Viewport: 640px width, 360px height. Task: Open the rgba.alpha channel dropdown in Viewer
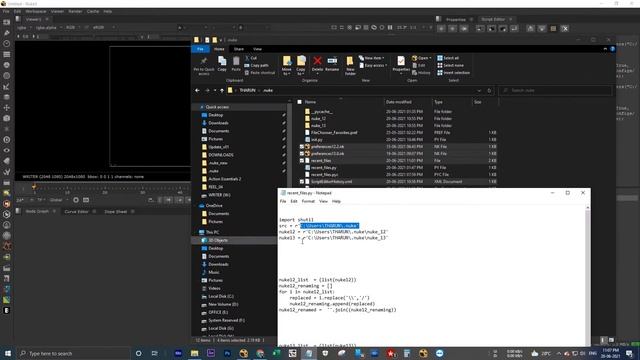tap(49, 27)
